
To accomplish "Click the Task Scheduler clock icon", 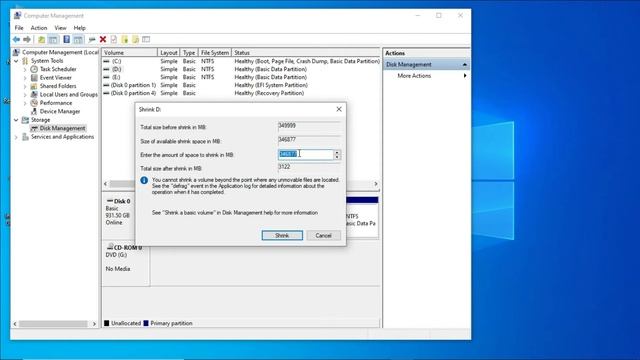I will click(x=34, y=69).
